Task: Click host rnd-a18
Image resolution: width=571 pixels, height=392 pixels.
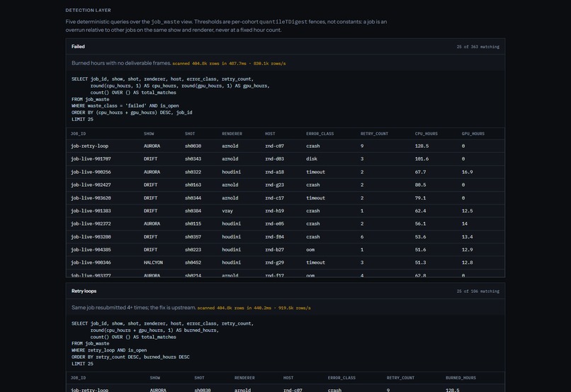Action: (x=274, y=172)
